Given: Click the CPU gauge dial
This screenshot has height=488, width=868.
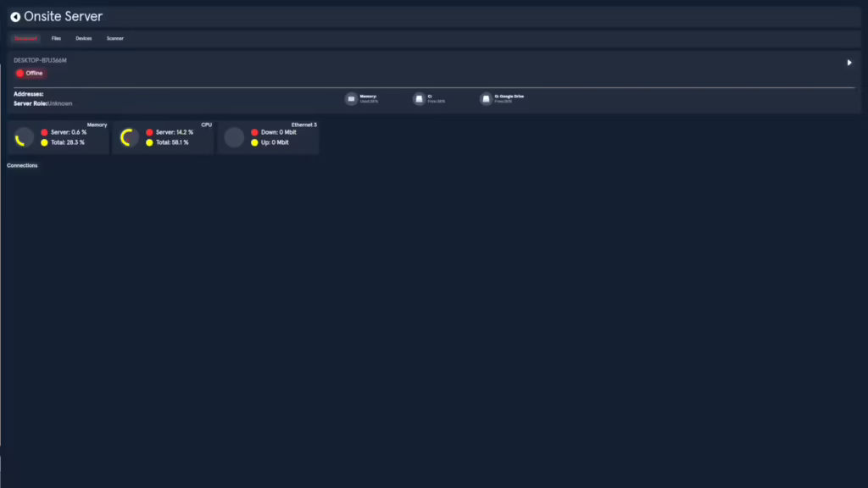Looking at the screenshot, I should coord(129,137).
